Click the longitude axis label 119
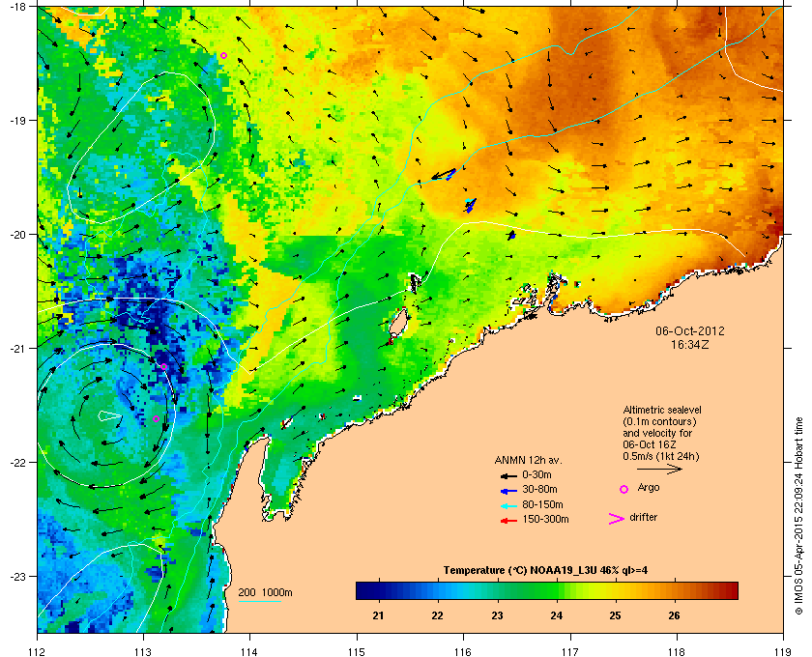 784,651
